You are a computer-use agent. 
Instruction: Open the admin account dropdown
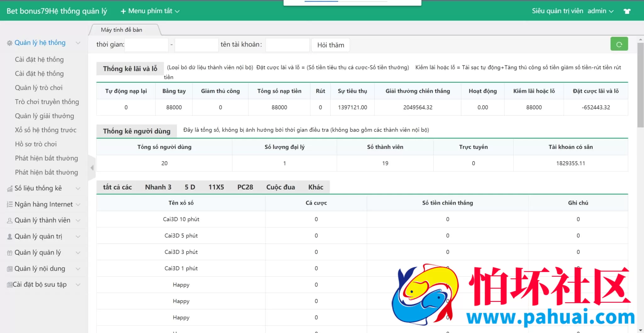(600, 11)
